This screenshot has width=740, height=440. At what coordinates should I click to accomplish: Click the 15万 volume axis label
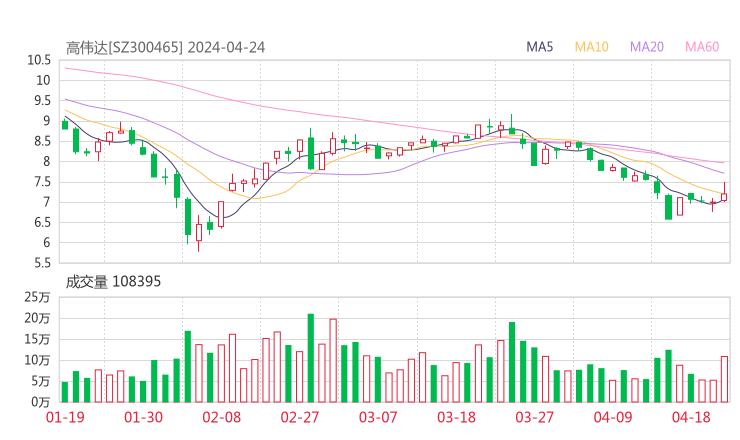click(x=38, y=339)
